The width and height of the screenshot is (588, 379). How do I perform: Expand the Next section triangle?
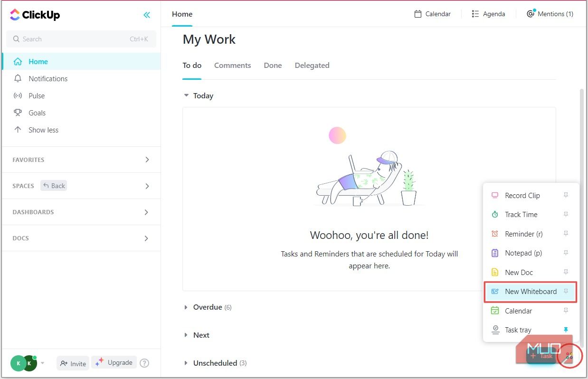(186, 335)
